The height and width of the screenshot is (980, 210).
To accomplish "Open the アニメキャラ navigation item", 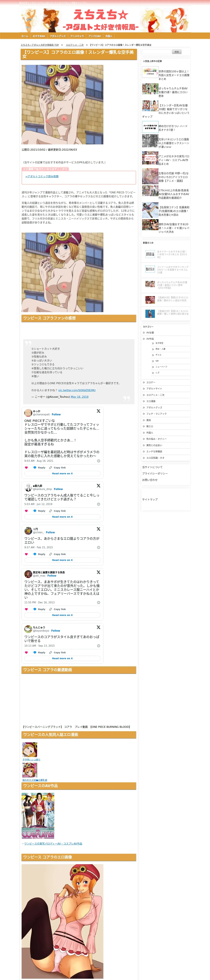I will click(77, 36).
